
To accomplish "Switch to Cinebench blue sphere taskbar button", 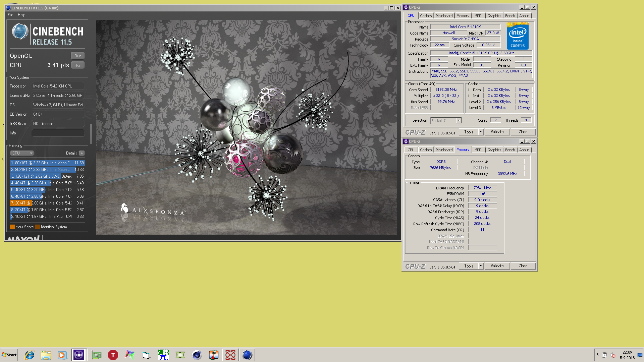I will point(247,355).
